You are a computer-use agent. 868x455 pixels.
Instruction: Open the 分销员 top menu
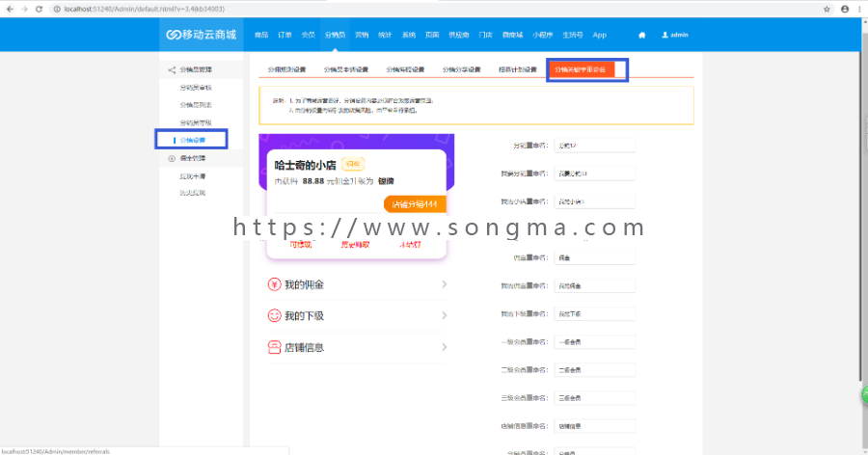pyautogui.click(x=335, y=35)
